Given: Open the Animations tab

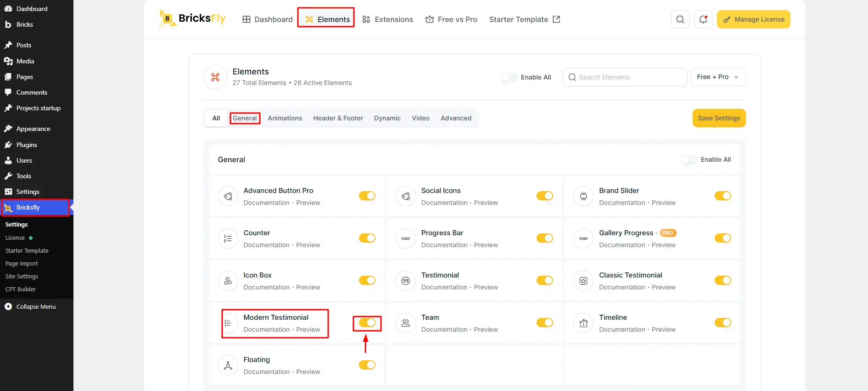Looking at the screenshot, I should (285, 118).
